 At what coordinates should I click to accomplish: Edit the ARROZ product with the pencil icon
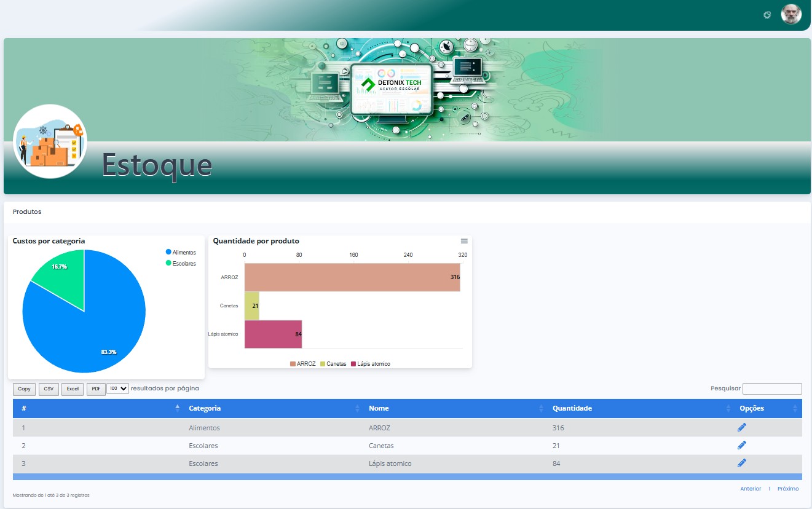click(742, 427)
